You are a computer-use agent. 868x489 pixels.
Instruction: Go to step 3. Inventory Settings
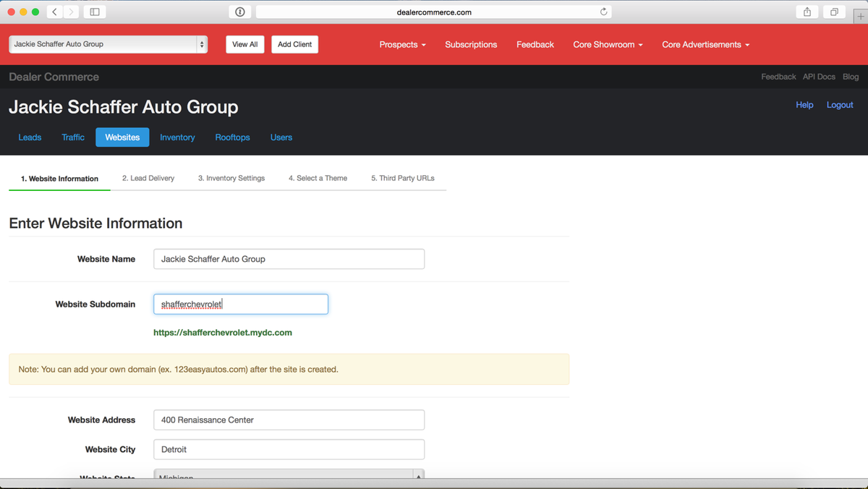click(231, 178)
